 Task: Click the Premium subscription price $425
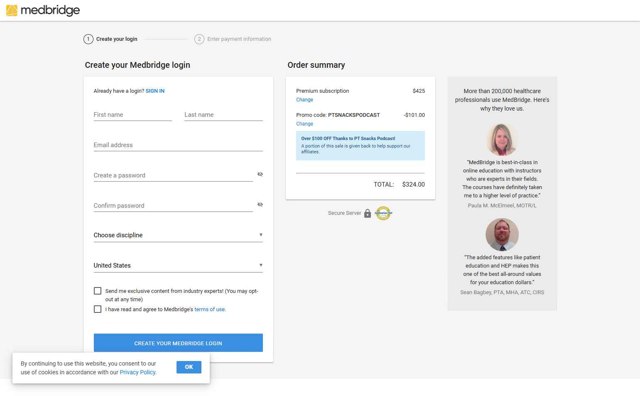(419, 91)
